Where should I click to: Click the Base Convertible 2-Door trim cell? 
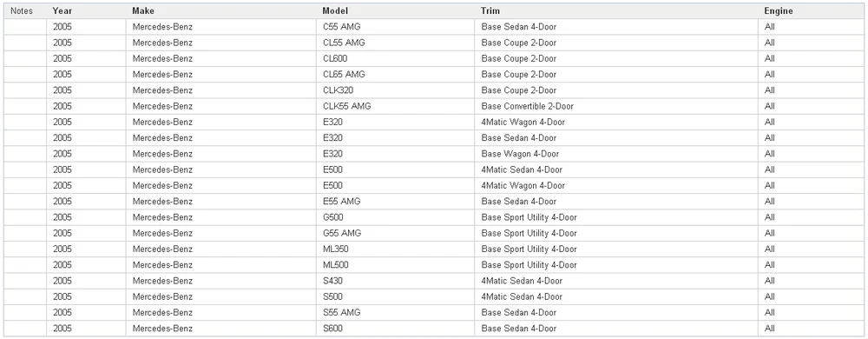click(616, 106)
